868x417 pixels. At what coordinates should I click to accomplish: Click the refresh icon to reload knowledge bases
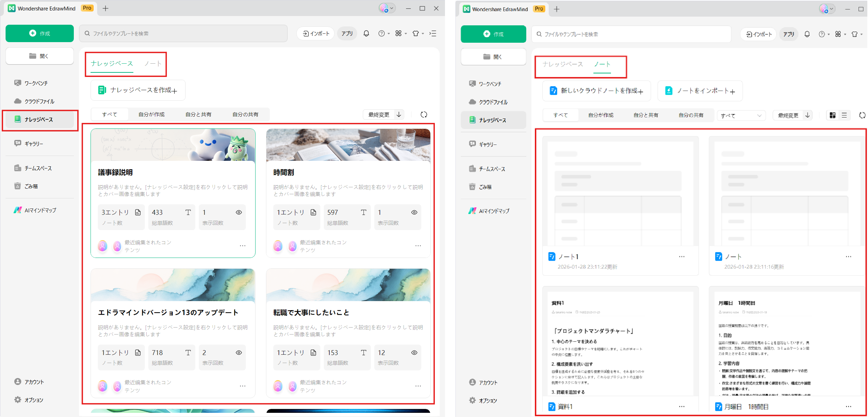pos(424,114)
